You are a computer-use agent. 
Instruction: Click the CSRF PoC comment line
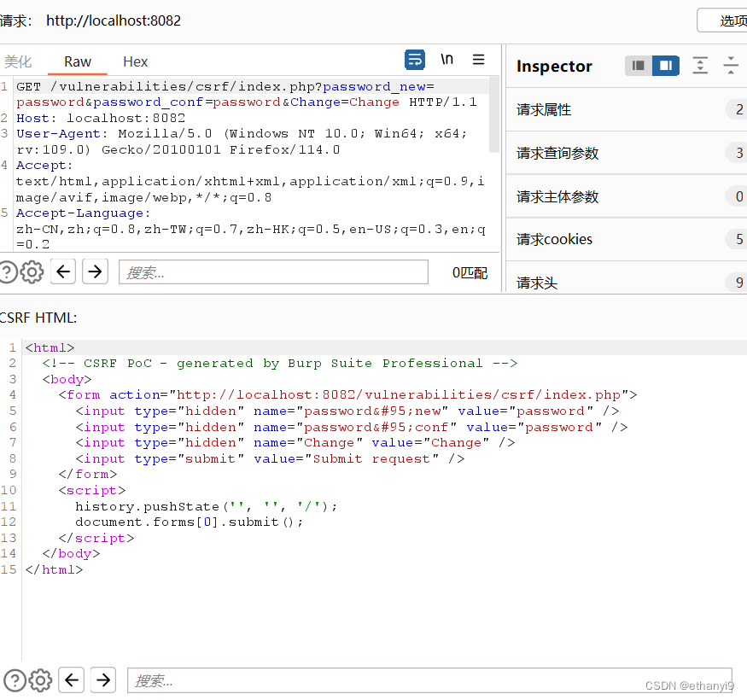coord(279,363)
